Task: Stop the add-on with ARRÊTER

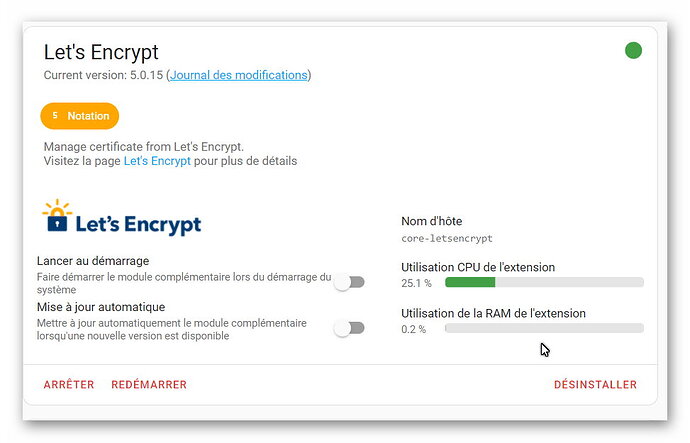Action: pos(69,384)
